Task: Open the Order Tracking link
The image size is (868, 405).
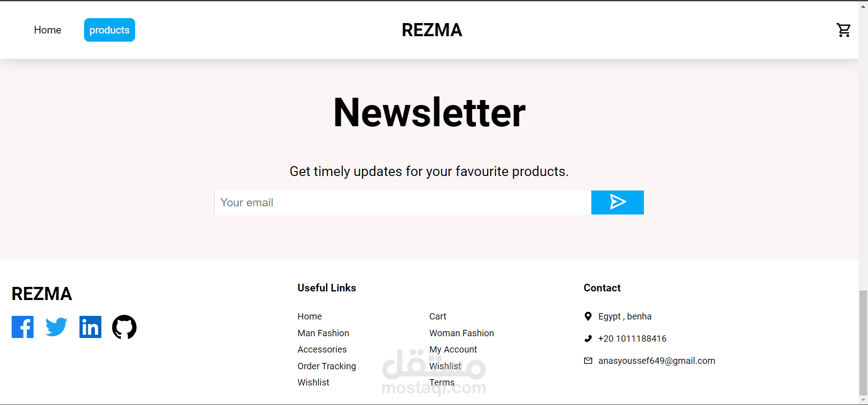Action: 326,366
